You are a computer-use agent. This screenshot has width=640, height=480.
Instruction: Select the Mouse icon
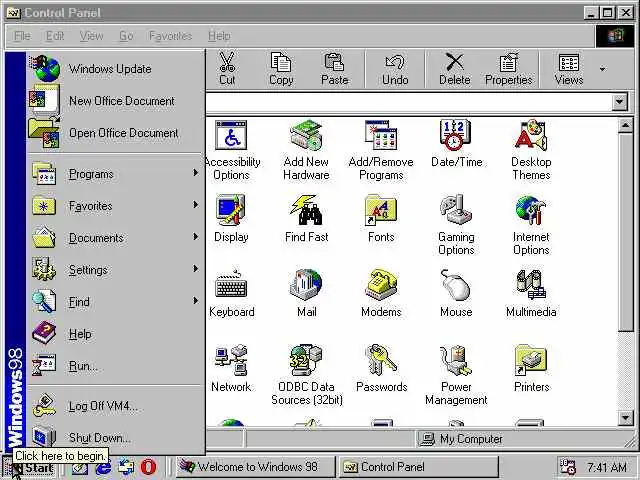click(456, 293)
